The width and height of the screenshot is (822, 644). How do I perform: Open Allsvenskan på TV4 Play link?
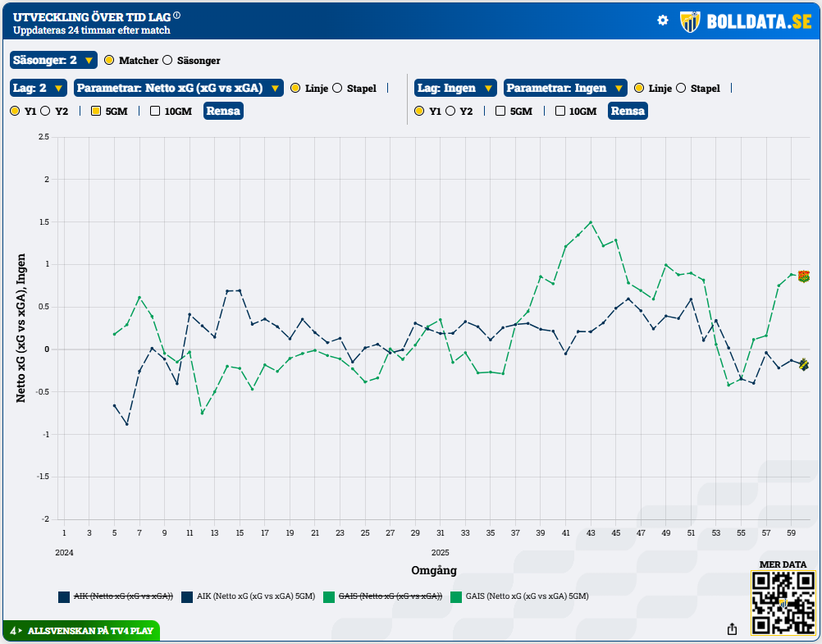(89, 631)
